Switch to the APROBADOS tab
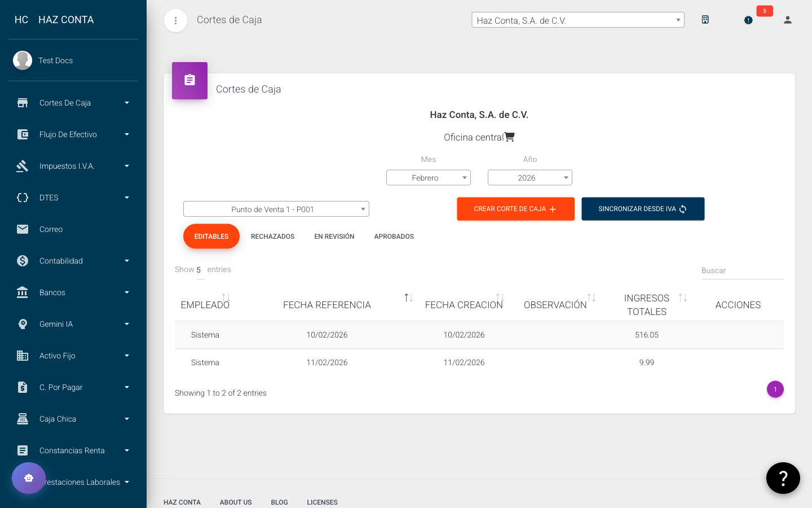812x508 pixels. (394, 236)
